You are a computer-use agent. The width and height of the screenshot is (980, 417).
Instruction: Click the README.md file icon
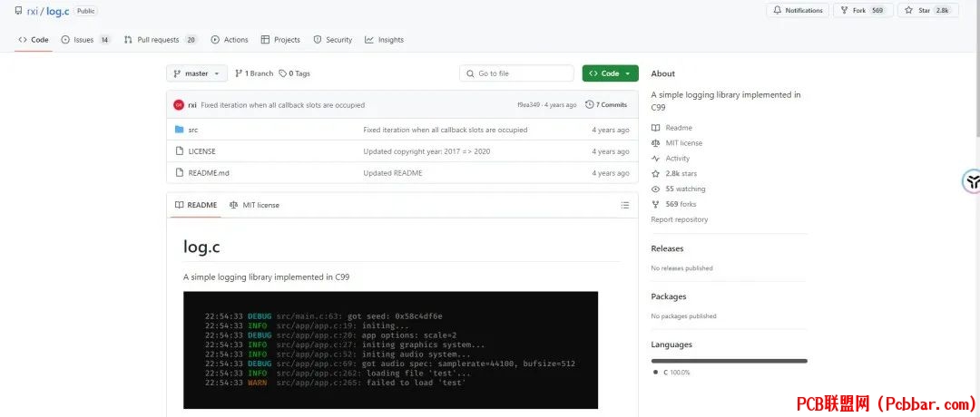pyautogui.click(x=180, y=173)
